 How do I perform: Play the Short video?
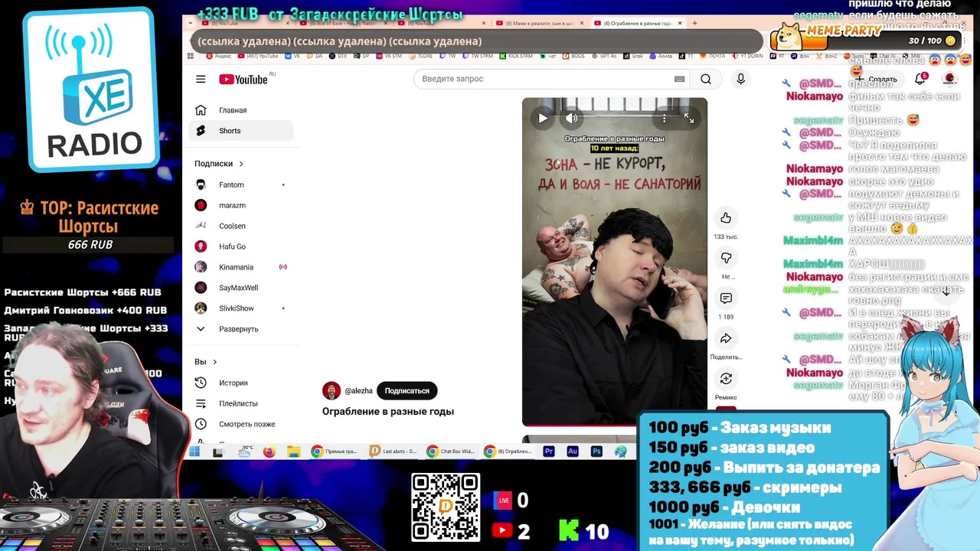[543, 118]
